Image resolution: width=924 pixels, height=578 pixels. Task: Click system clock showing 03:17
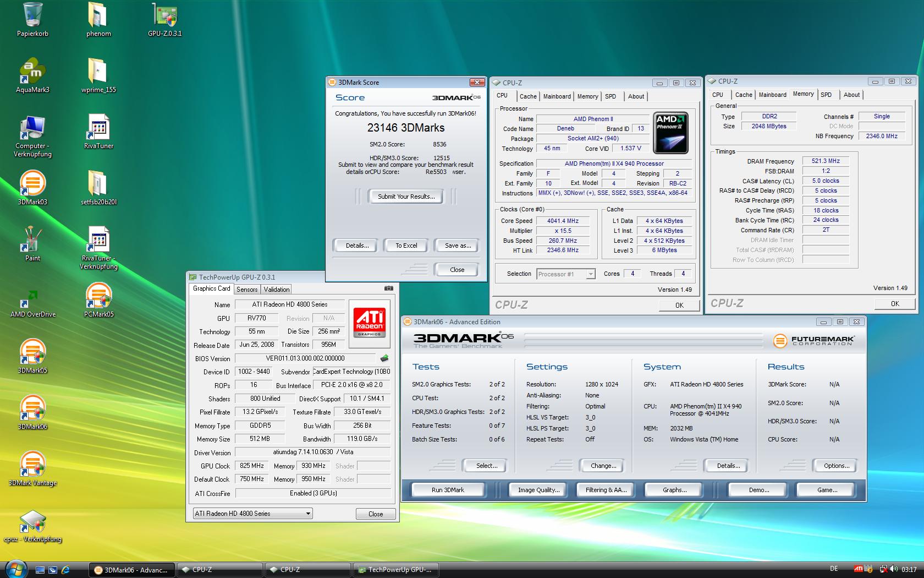pyautogui.click(x=909, y=569)
